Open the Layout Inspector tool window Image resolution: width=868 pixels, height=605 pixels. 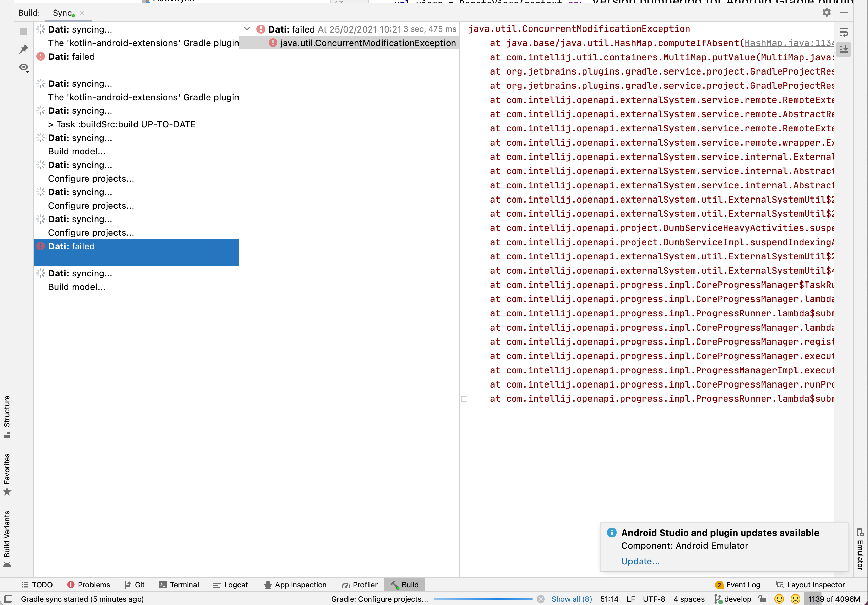click(x=810, y=585)
